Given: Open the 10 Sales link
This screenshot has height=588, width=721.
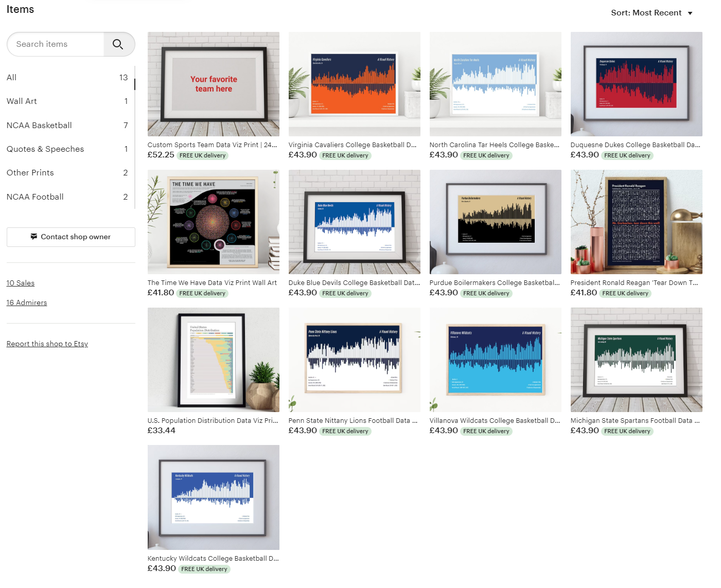Looking at the screenshot, I should point(21,283).
